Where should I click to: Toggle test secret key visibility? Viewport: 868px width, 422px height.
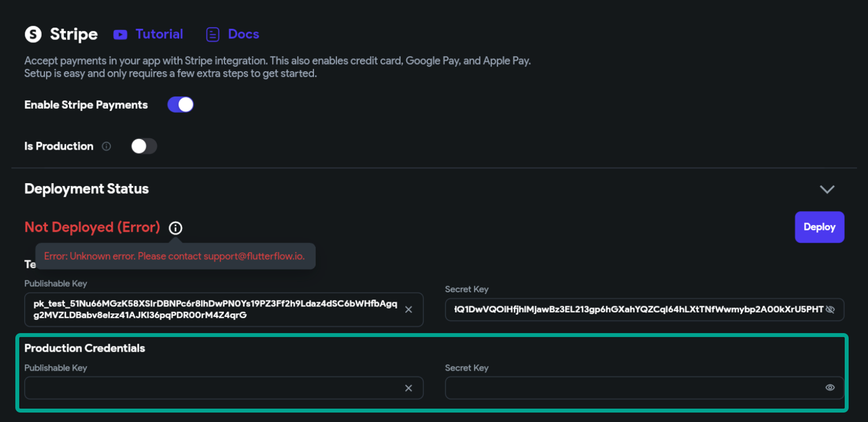830,310
